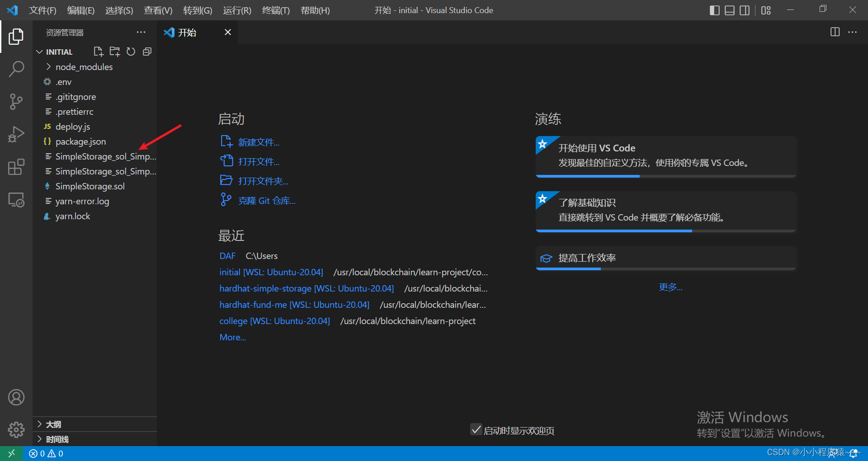Open the 选择(S) menu
The image size is (868, 461).
[119, 10]
